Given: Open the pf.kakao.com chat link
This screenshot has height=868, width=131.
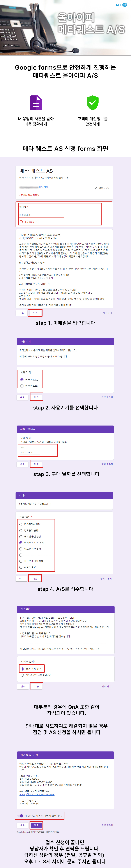Looking at the screenshot, I should coord(37,795).
